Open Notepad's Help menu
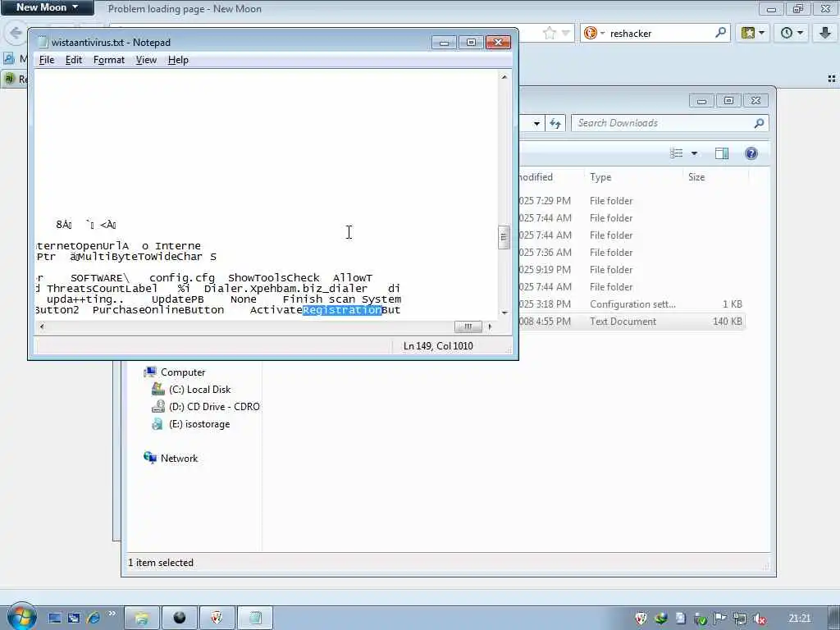 coord(178,60)
